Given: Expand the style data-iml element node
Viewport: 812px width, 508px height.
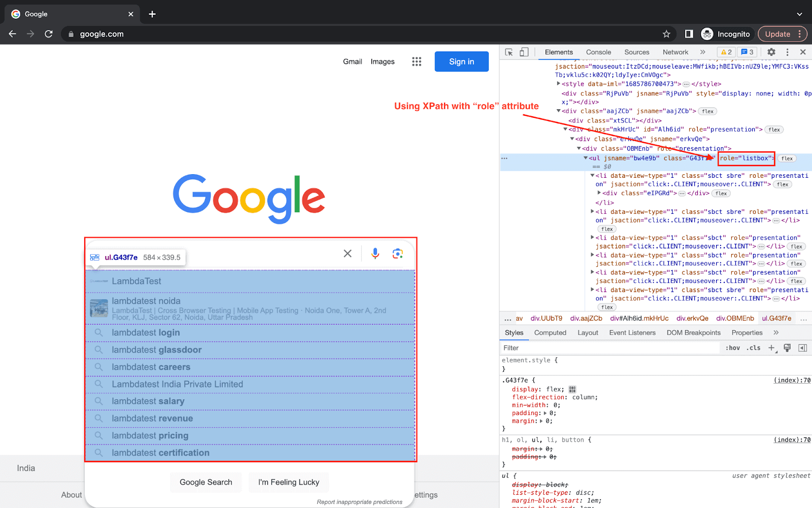Looking at the screenshot, I should click(x=558, y=84).
